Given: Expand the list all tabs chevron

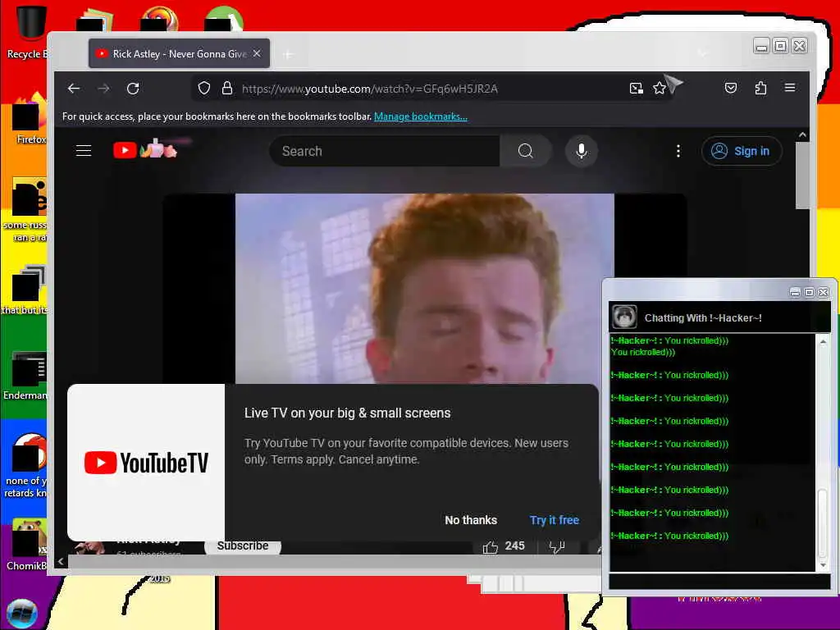Looking at the screenshot, I should point(702,53).
